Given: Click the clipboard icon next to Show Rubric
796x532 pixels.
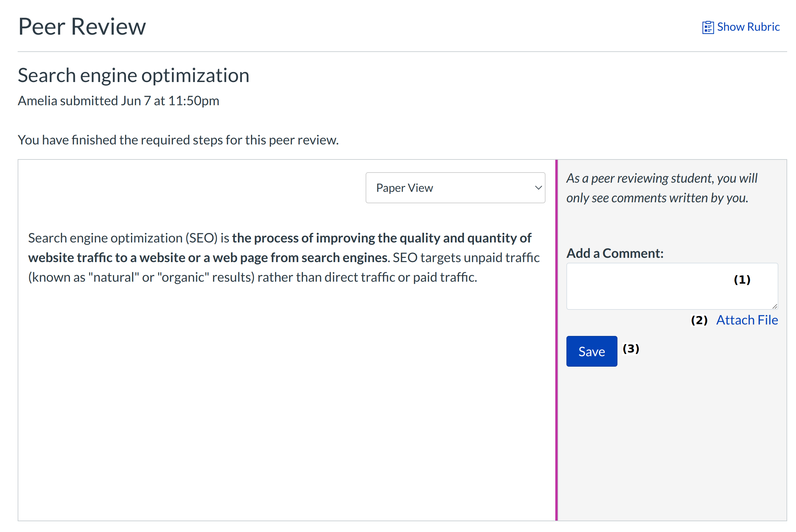Looking at the screenshot, I should coord(708,26).
